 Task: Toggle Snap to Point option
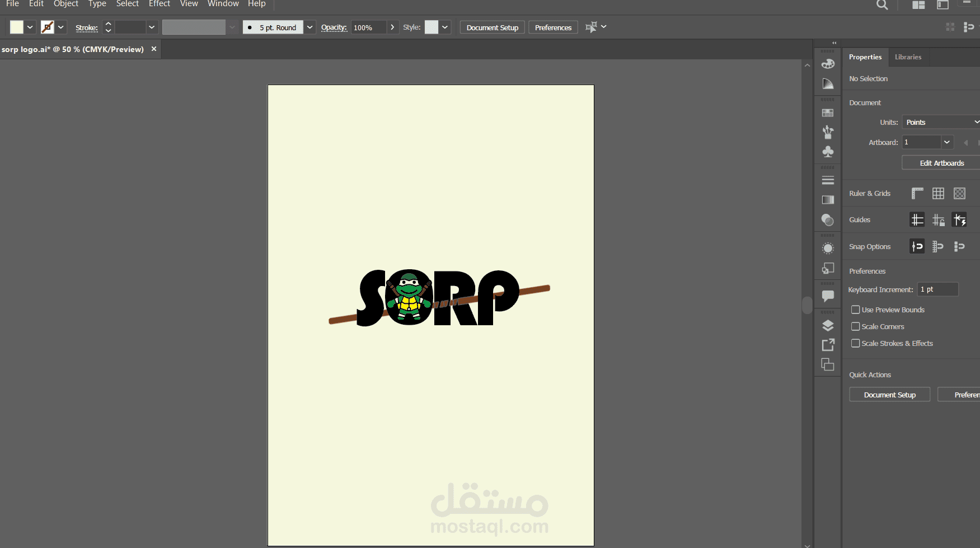pyautogui.click(x=917, y=246)
